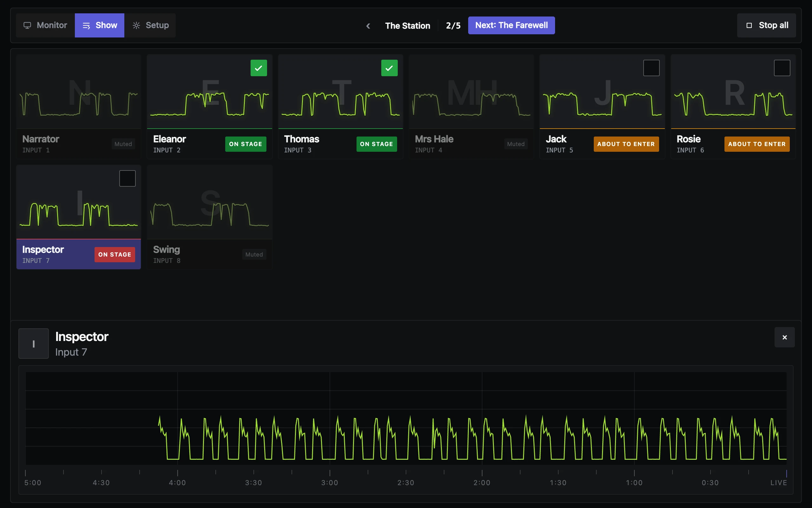The height and width of the screenshot is (508, 812).
Task: Switch to the Show tab
Action: point(100,25)
